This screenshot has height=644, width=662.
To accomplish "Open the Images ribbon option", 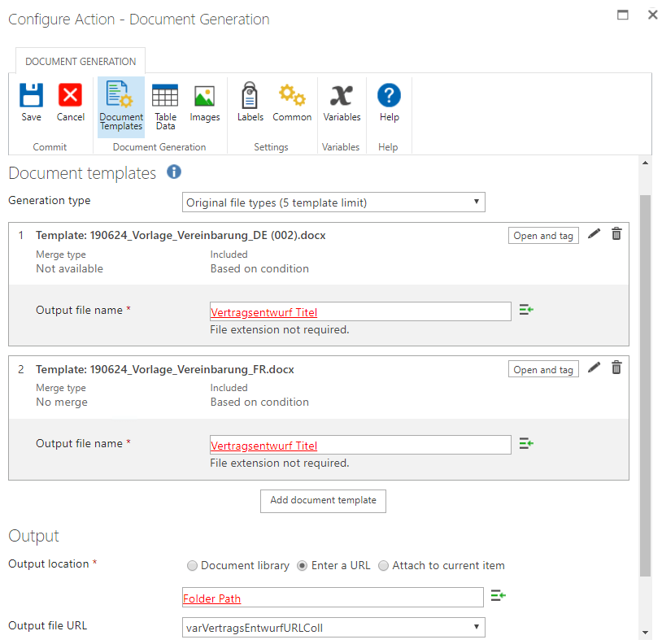I will pyautogui.click(x=204, y=102).
